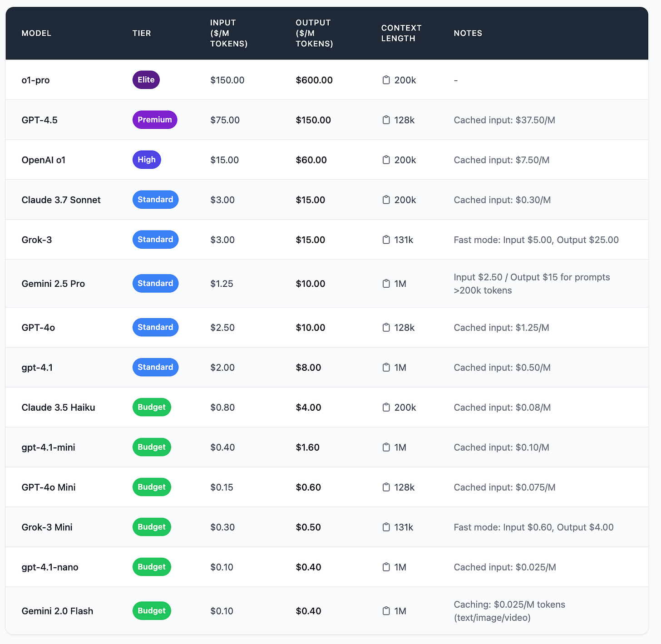Click the Premium tier badge for GPT-4.5
Viewport: 661px width, 644px height.
tap(155, 120)
